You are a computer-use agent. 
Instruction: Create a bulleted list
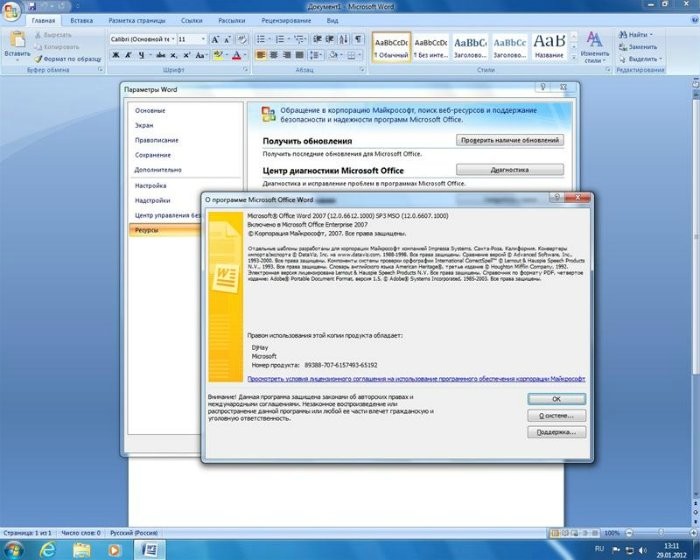pos(261,40)
